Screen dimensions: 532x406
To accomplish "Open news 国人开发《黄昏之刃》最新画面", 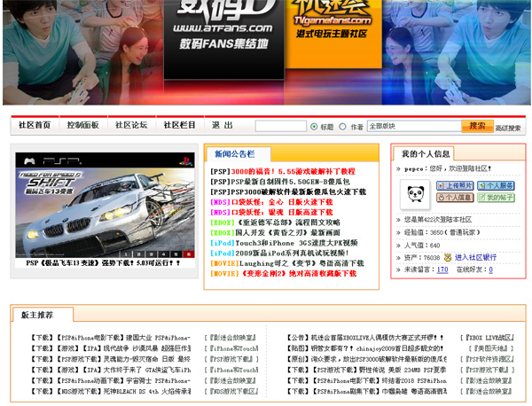I will coord(287,232).
